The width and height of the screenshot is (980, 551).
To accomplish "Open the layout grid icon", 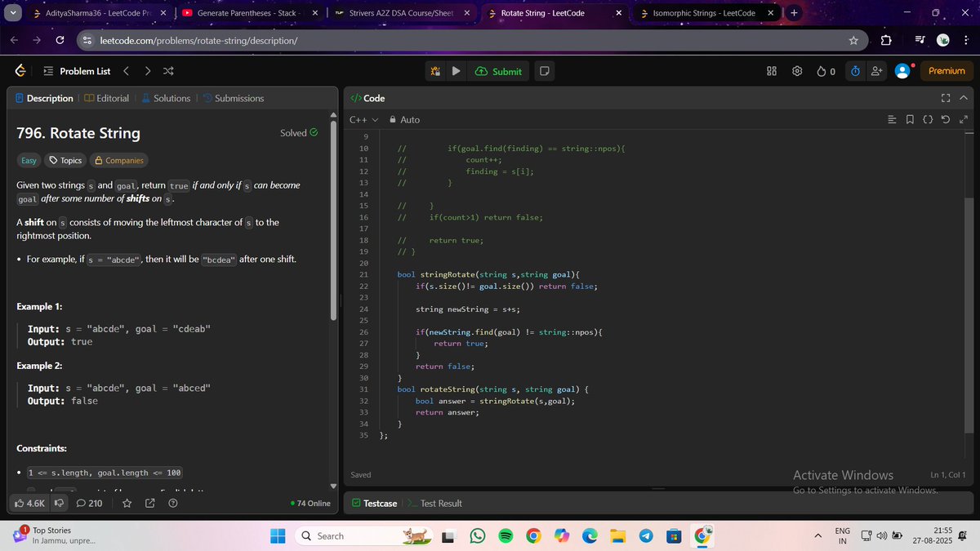I will tap(772, 71).
